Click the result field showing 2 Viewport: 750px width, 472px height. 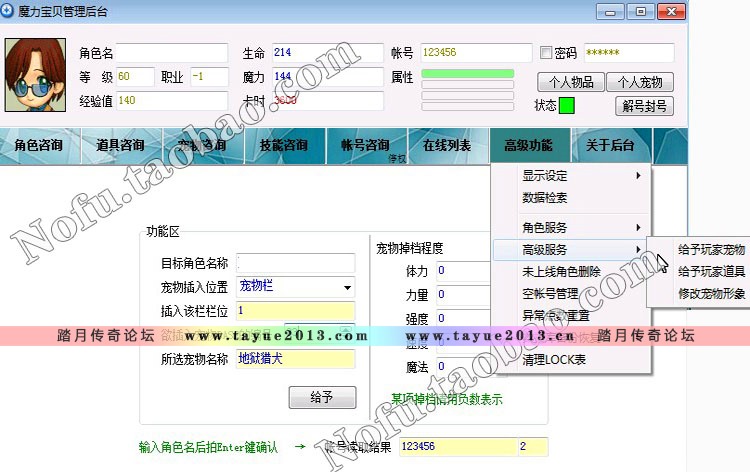(x=533, y=447)
